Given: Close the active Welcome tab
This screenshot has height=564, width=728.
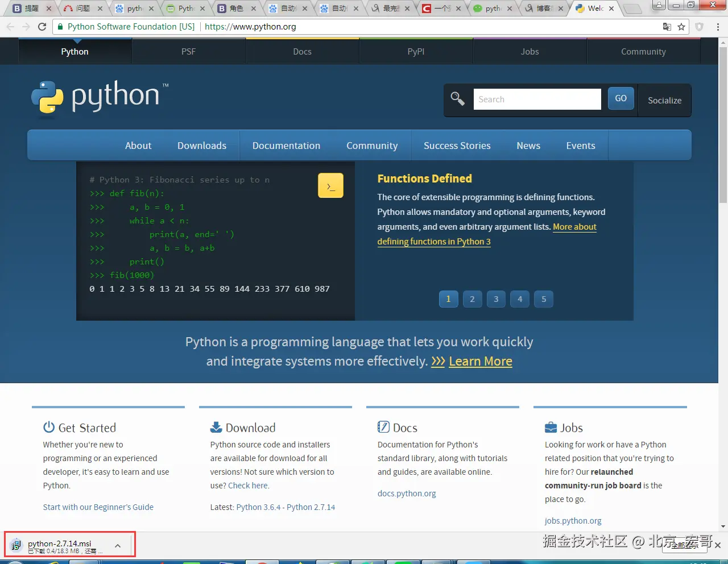Looking at the screenshot, I should tap(611, 9).
